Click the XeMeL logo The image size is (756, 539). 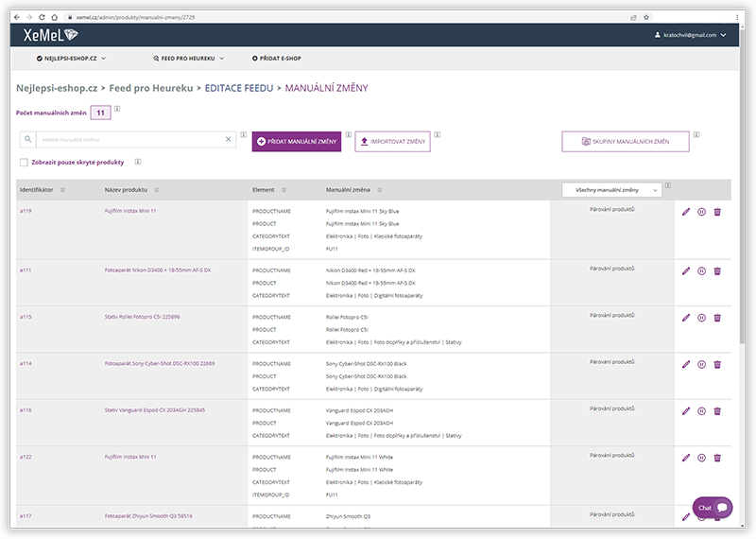tap(51, 35)
